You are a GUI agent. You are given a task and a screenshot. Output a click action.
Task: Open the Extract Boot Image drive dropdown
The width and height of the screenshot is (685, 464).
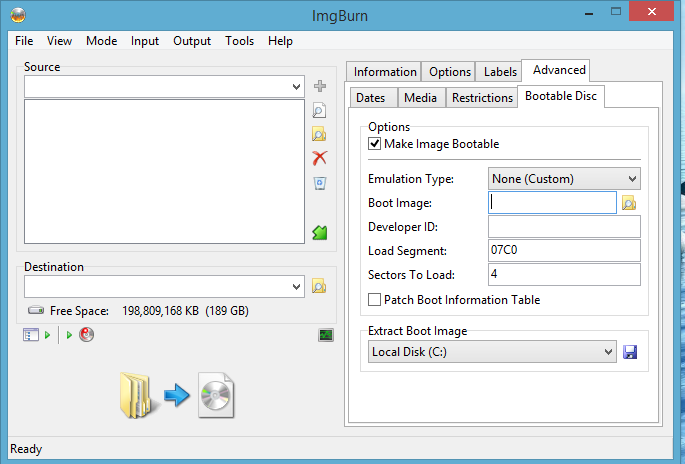(492, 352)
